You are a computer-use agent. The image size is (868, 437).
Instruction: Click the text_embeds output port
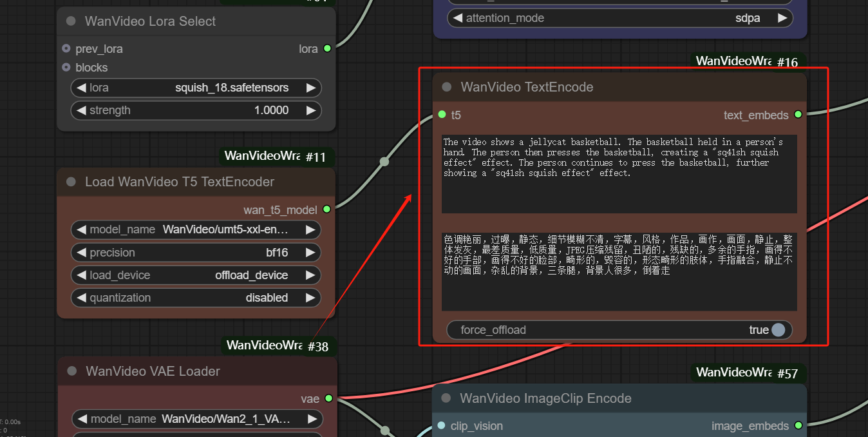coord(798,115)
